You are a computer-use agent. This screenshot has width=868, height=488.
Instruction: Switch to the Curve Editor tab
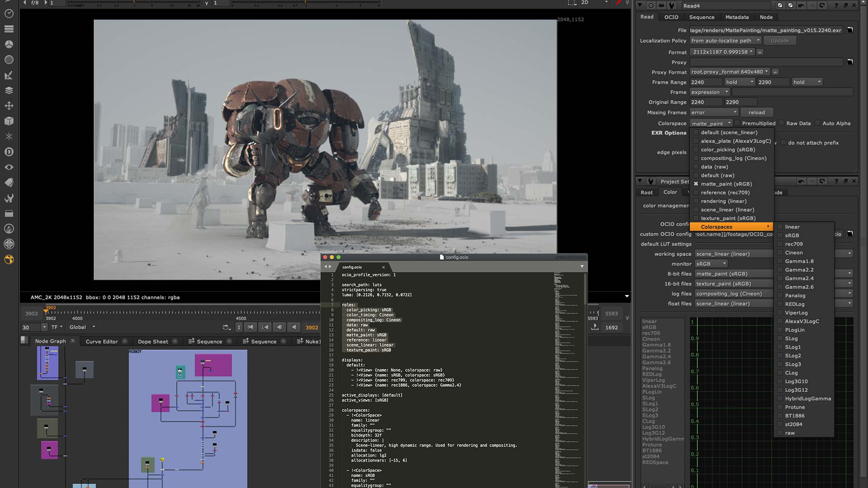(x=102, y=341)
